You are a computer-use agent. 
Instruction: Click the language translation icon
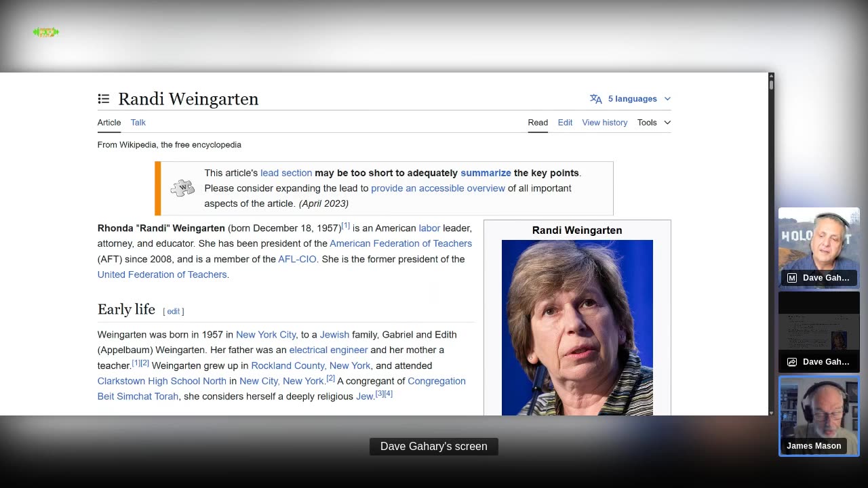click(x=596, y=99)
